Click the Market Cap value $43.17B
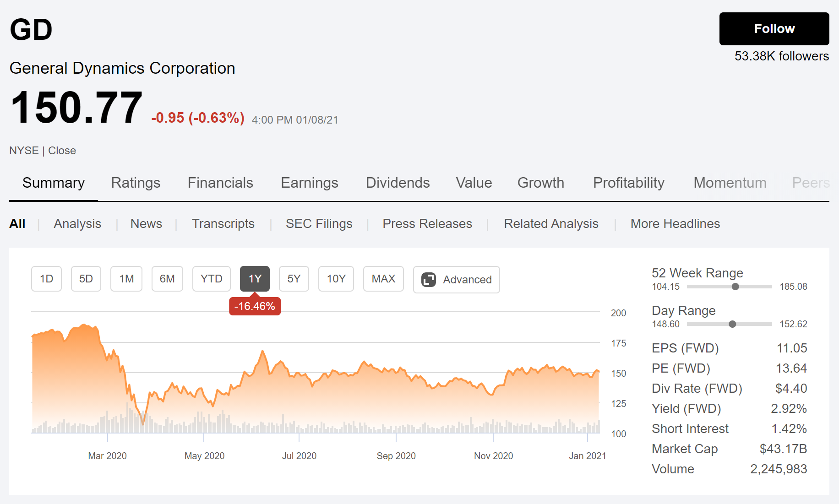 tap(783, 449)
